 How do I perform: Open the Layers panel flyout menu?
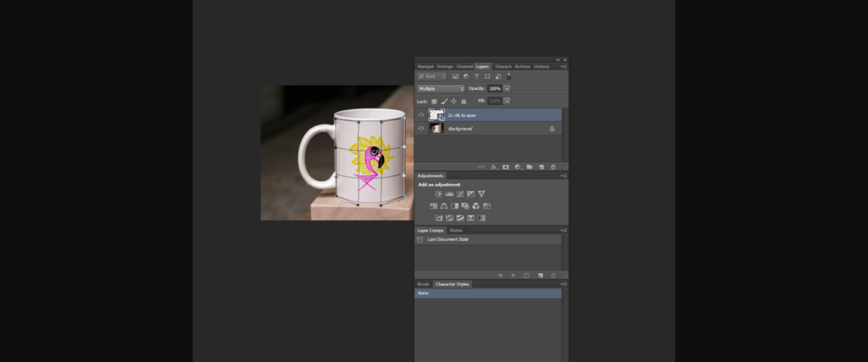(x=564, y=66)
